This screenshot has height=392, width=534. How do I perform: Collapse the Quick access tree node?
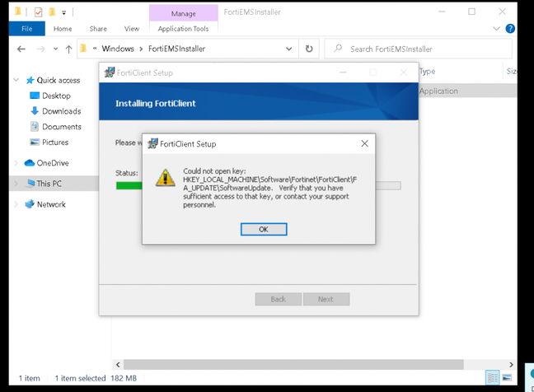(16, 81)
